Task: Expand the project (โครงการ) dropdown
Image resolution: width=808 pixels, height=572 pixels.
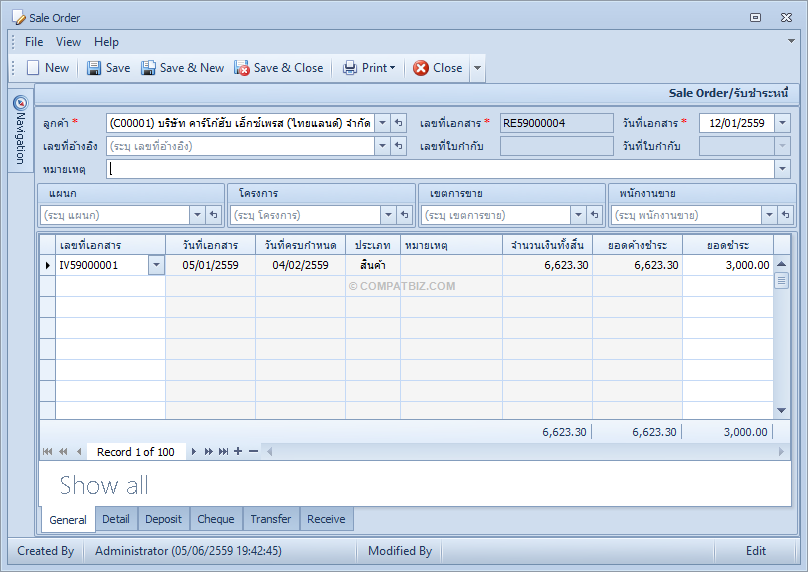Action: [x=388, y=215]
